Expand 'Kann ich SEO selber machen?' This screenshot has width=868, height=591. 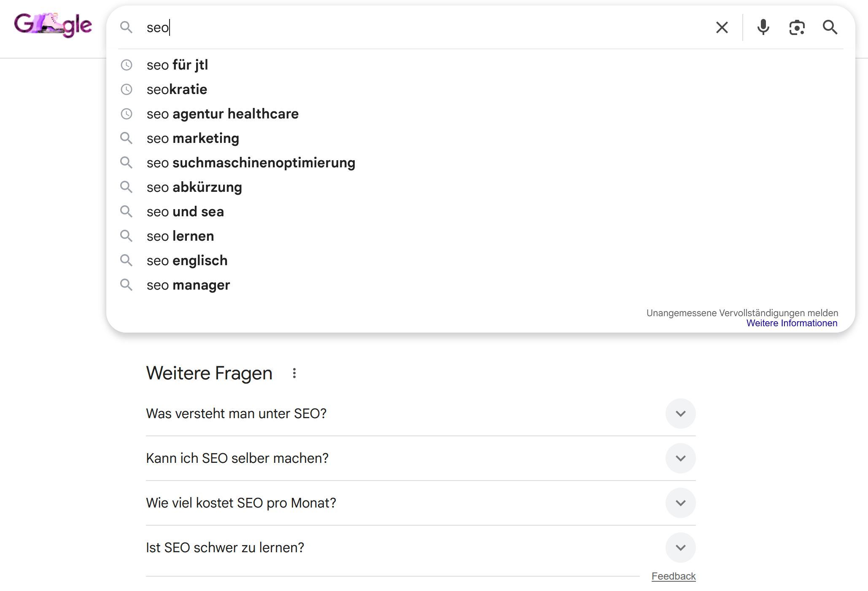pos(680,458)
